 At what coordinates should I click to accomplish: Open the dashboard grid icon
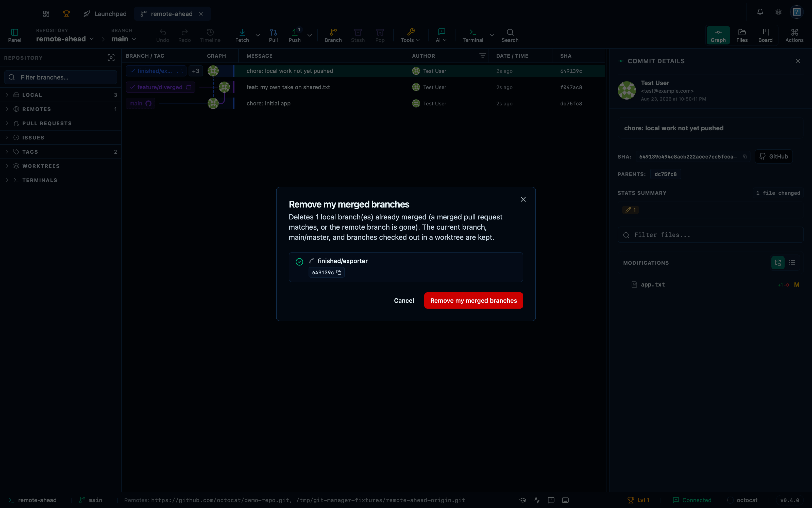[x=46, y=14]
